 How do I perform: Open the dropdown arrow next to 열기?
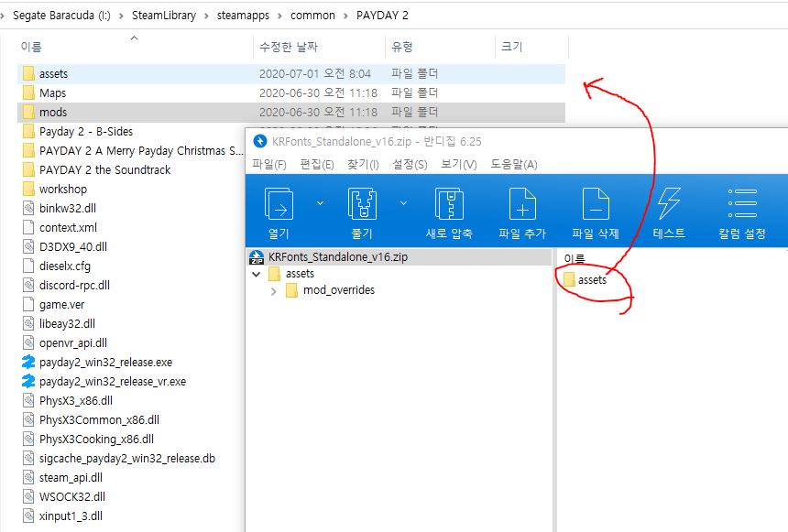[320, 203]
